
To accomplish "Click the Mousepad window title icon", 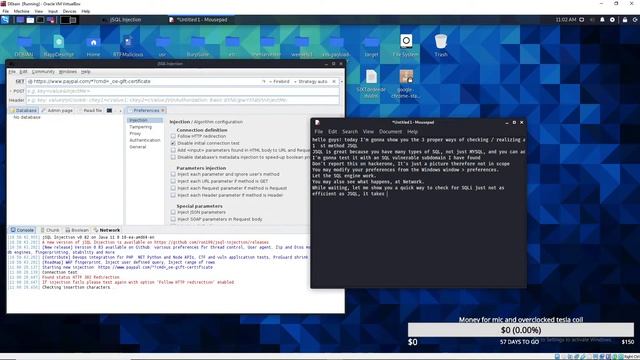I will tap(317, 122).
